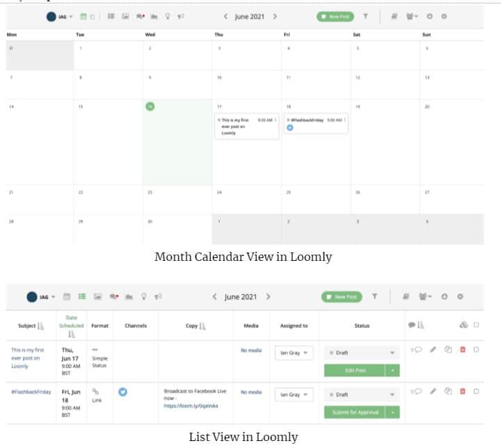This screenshot has width=501, height=448.
Task: Click 'June 2021' label in Month Calendar View
Action: (250, 17)
